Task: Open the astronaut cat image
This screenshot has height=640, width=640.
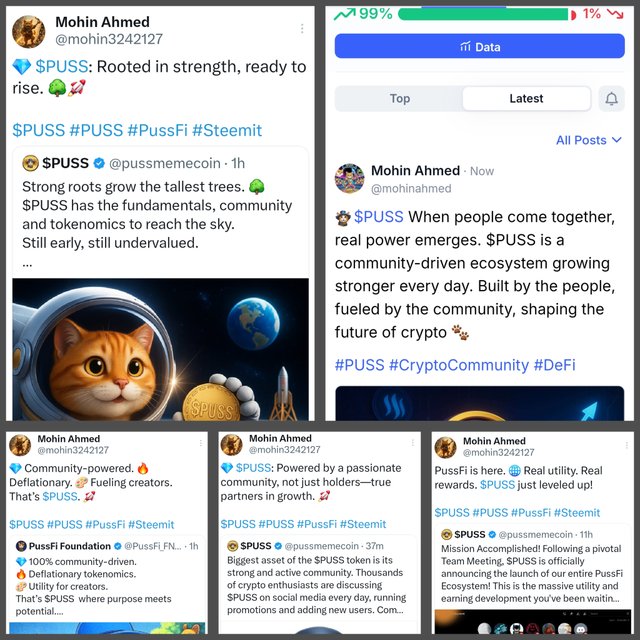Action: (x=160, y=349)
